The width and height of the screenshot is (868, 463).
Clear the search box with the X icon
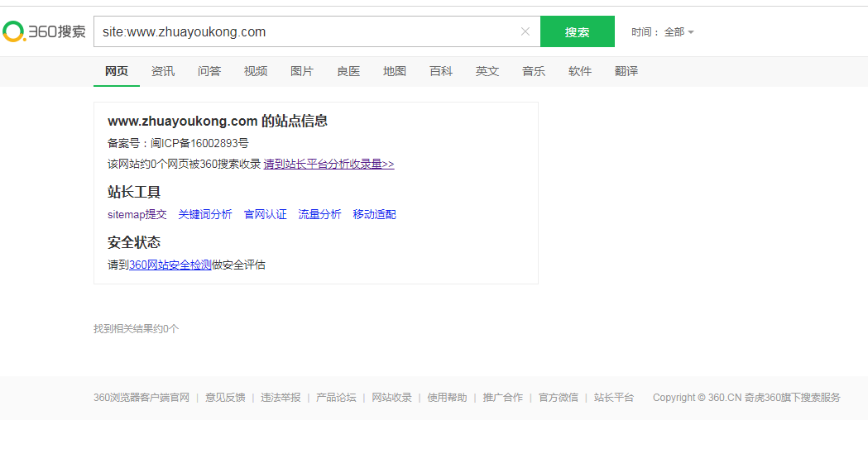525,31
